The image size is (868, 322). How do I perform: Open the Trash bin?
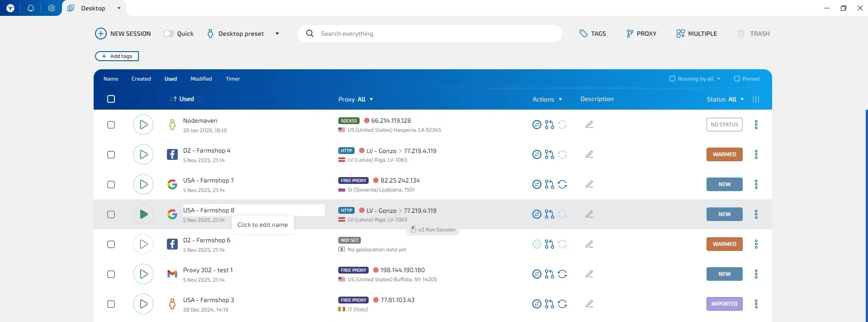pyautogui.click(x=753, y=34)
